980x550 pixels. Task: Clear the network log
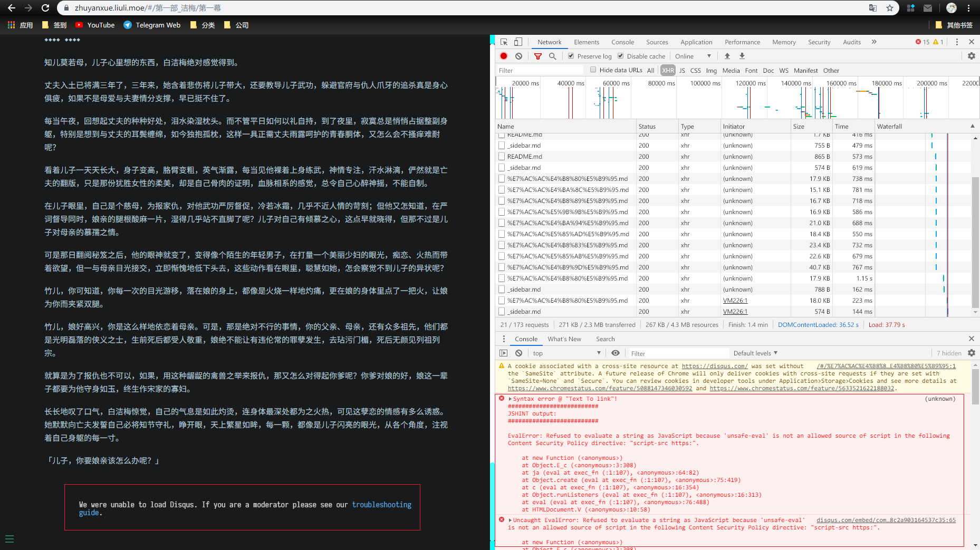click(518, 56)
